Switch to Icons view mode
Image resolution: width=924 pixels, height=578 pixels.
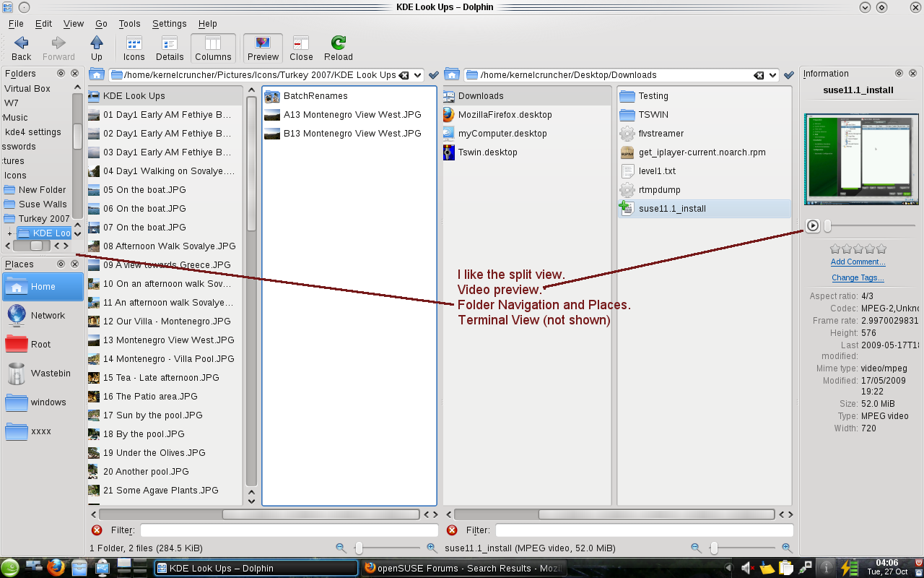point(134,48)
